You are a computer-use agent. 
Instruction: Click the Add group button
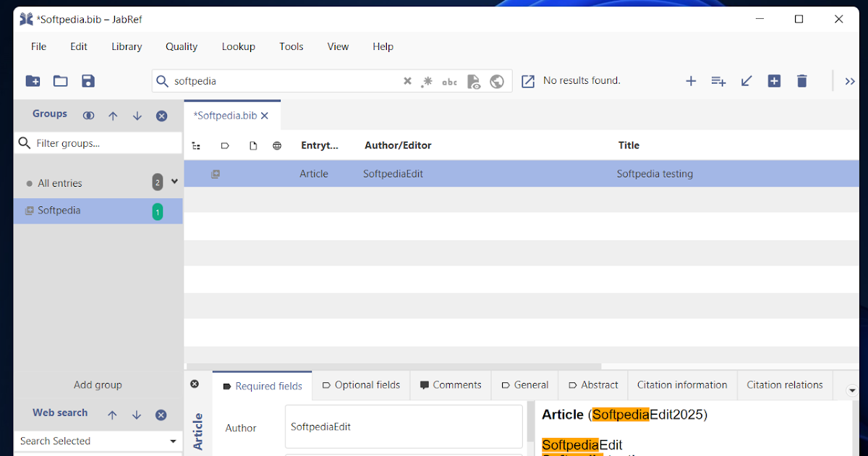[x=98, y=385]
